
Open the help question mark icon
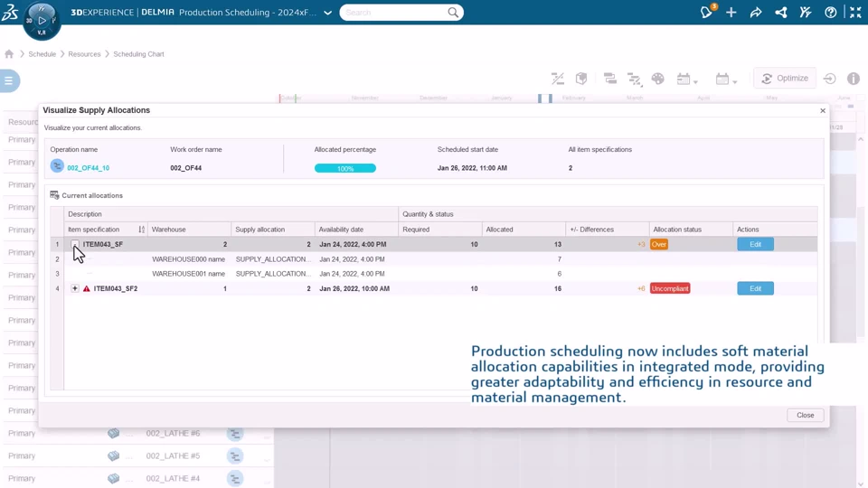830,12
